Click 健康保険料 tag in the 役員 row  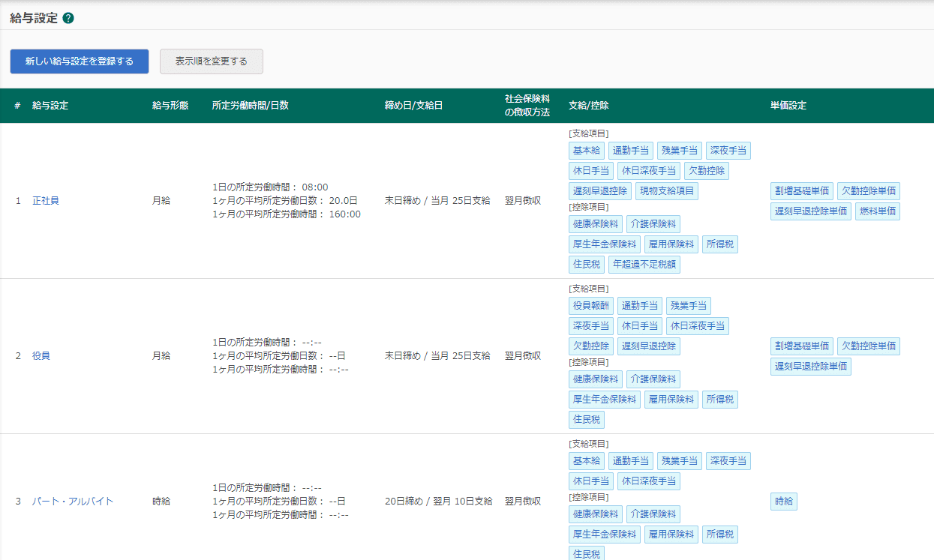(x=595, y=379)
